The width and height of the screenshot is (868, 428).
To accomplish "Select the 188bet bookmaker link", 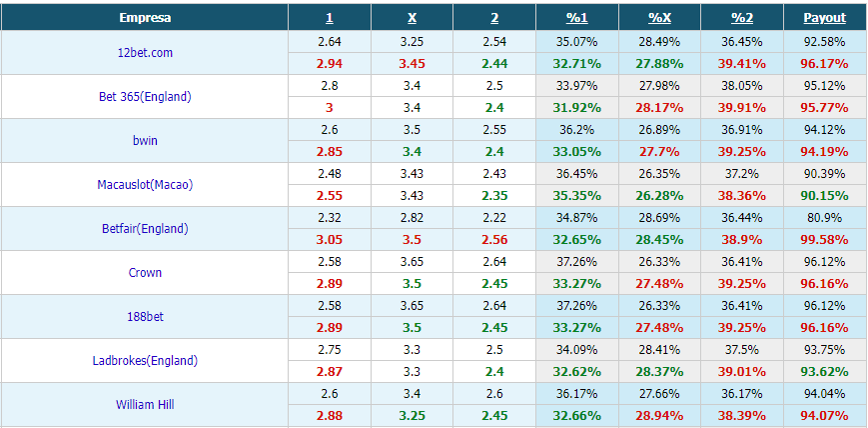I will [145, 317].
